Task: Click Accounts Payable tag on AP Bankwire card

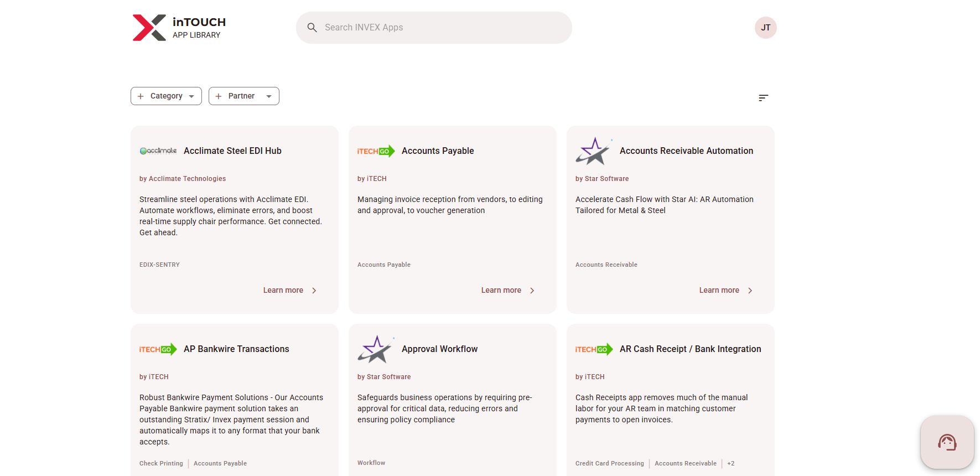Action: pyautogui.click(x=220, y=463)
